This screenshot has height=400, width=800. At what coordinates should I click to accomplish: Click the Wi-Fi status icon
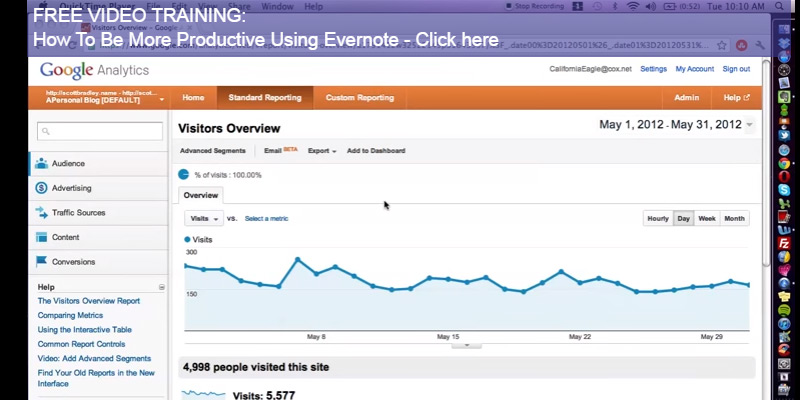point(633,7)
